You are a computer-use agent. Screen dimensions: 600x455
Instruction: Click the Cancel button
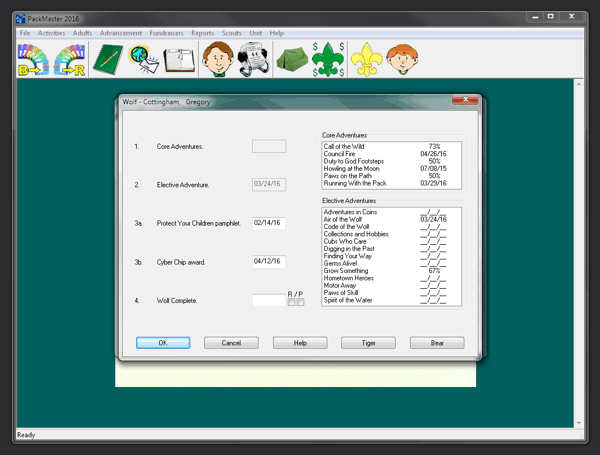click(231, 343)
